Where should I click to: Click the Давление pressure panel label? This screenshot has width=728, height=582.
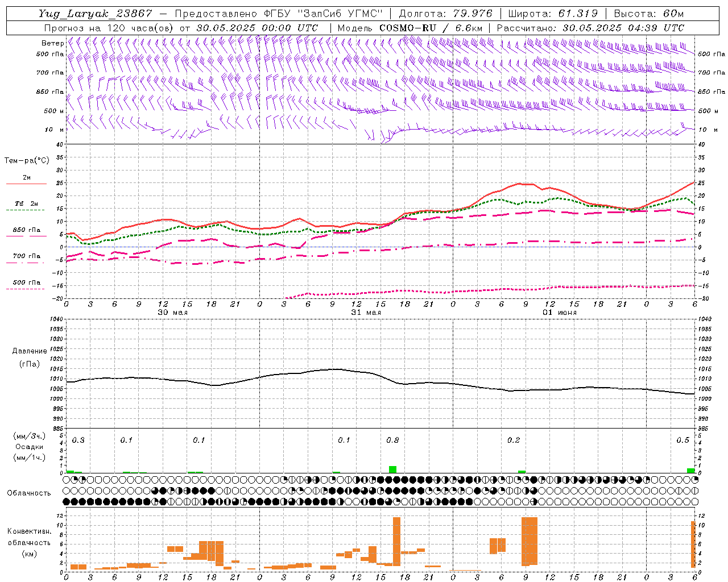tap(29, 351)
